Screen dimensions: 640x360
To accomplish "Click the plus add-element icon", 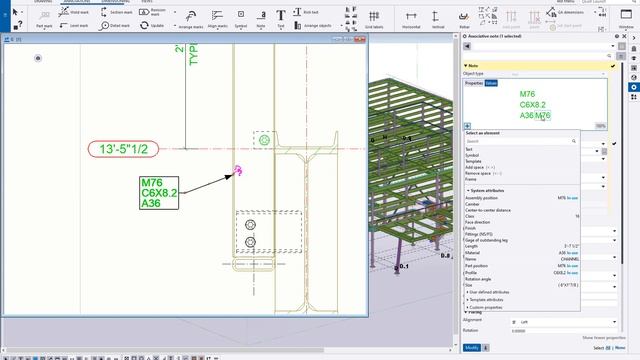I will click(x=467, y=126).
